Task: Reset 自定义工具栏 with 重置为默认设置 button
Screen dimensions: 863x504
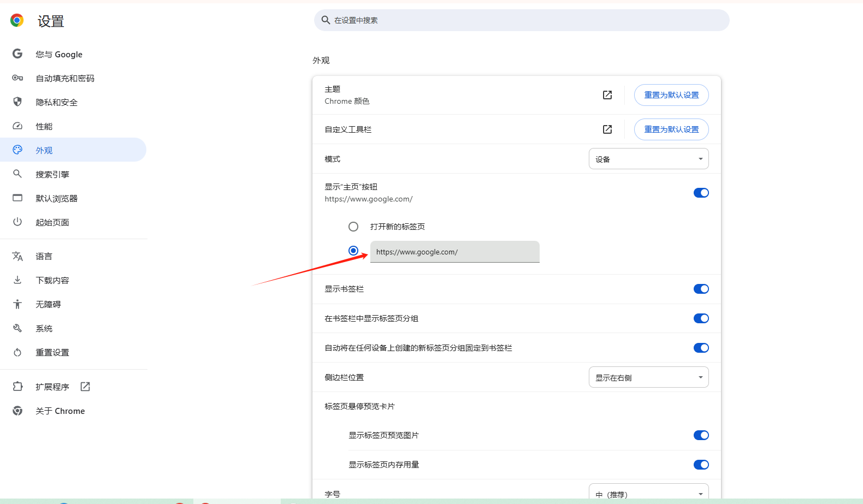Action: coord(671,129)
